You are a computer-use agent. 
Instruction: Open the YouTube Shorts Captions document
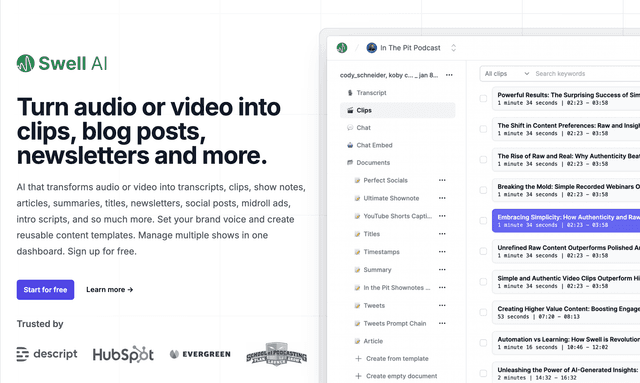397,216
